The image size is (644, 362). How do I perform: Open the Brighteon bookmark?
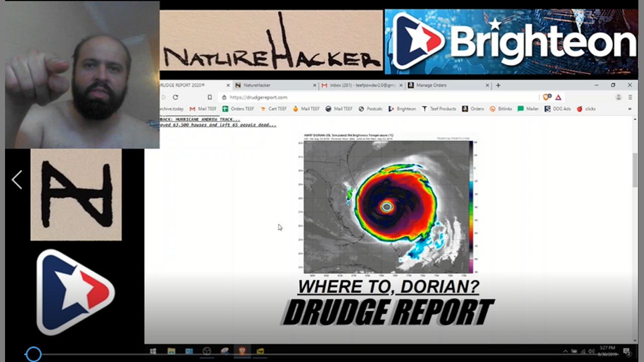(403, 109)
